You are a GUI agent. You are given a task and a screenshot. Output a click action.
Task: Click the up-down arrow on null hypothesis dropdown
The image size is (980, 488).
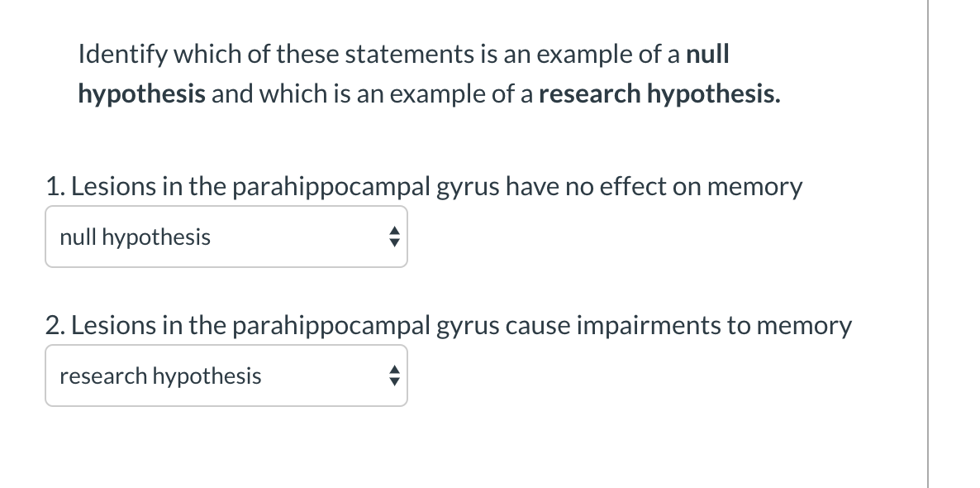coord(394,237)
